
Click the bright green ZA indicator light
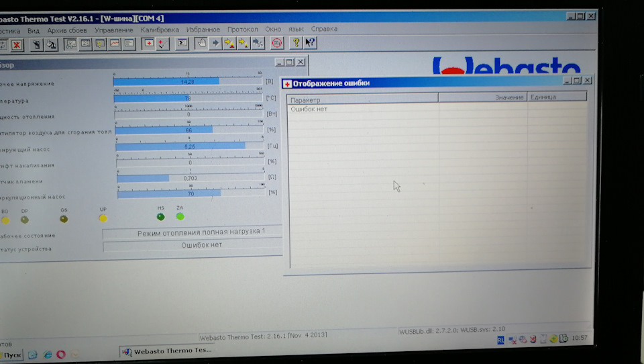point(180,216)
